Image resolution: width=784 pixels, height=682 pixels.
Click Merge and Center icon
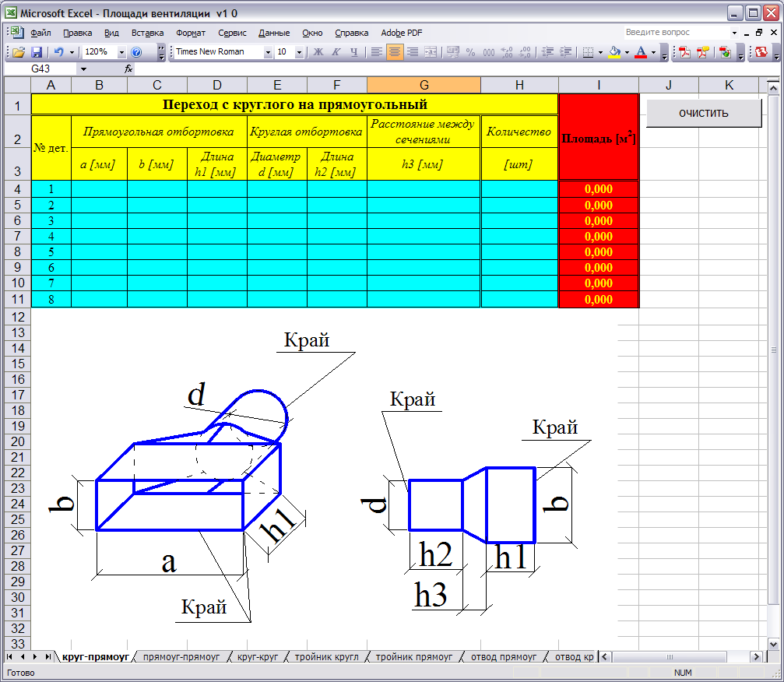point(431,52)
